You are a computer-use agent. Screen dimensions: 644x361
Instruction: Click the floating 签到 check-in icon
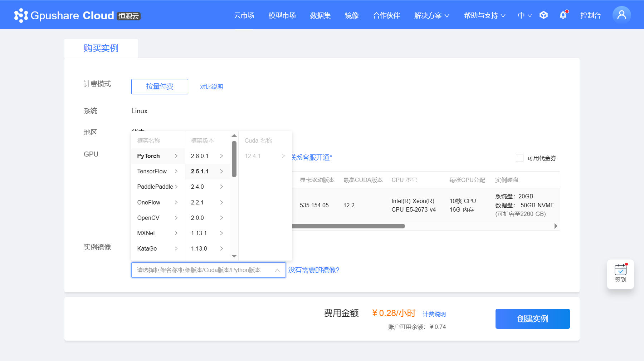[x=620, y=273]
